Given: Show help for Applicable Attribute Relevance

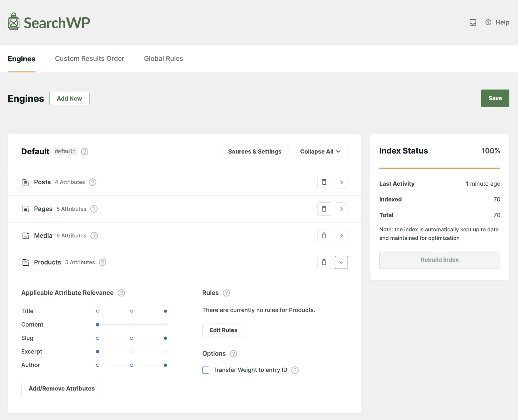Looking at the screenshot, I should [x=121, y=293].
